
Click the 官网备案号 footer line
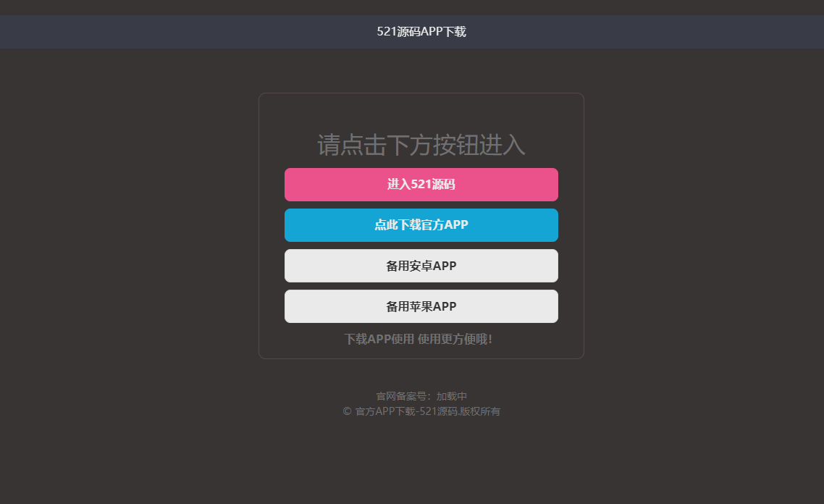click(421, 396)
